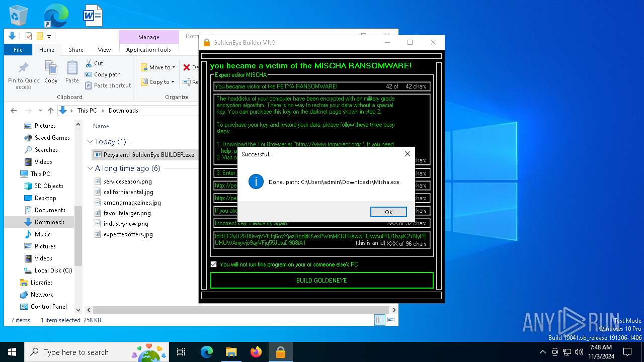
Task: Select the favoritelarger.png file
Action: click(123, 213)
